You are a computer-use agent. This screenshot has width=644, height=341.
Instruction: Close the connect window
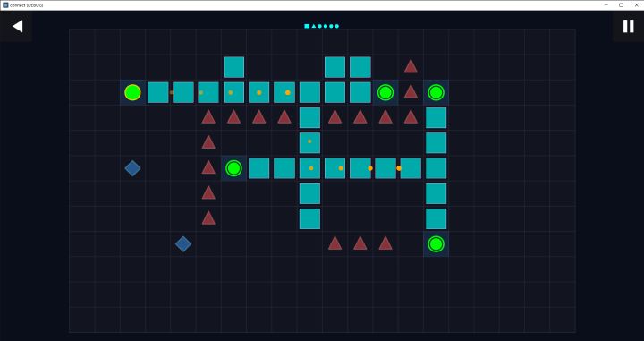click(636, 5)
